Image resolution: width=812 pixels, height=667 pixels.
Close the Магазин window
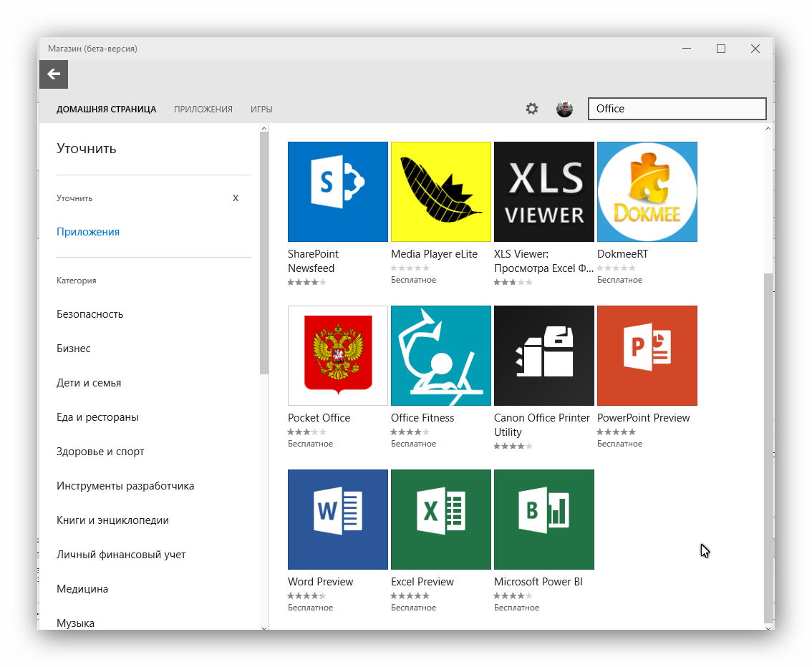[x=755, y=49]
